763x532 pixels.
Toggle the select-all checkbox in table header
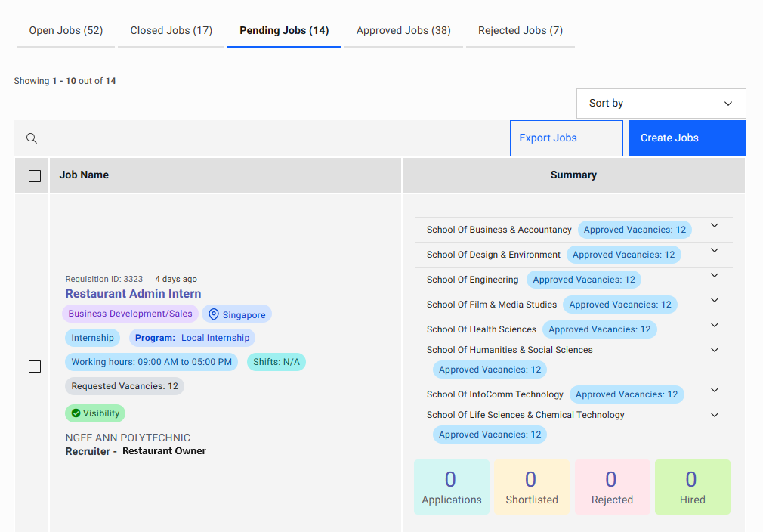tap(35, 176)
